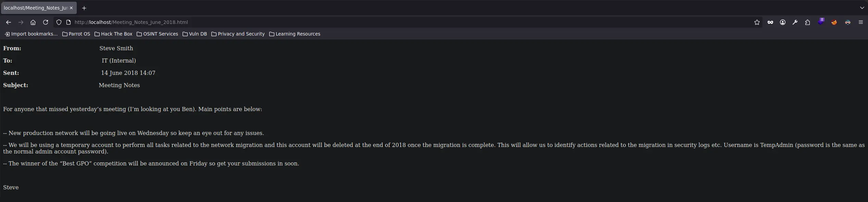The width and height of the screenshot is (868, 202).
Task: Open the tracking protection shield icon
Action: (x=59, y=22)
